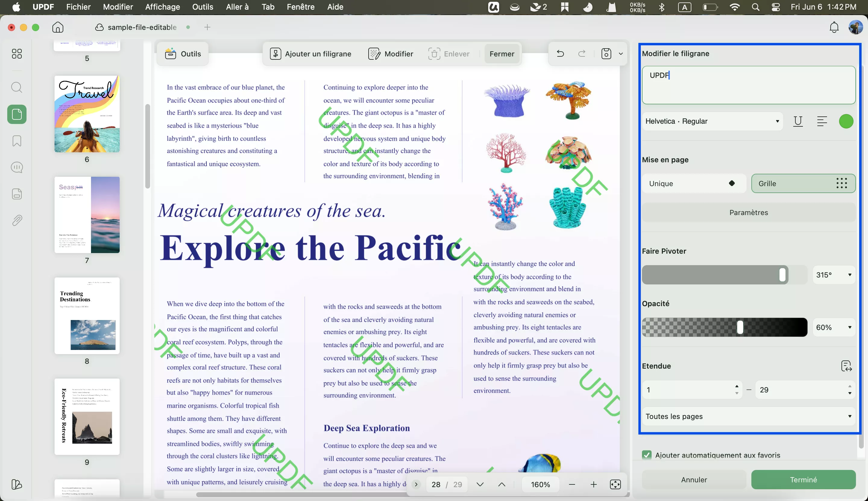Expand the bottom navigation bar arrow

(x=416, y=484)
